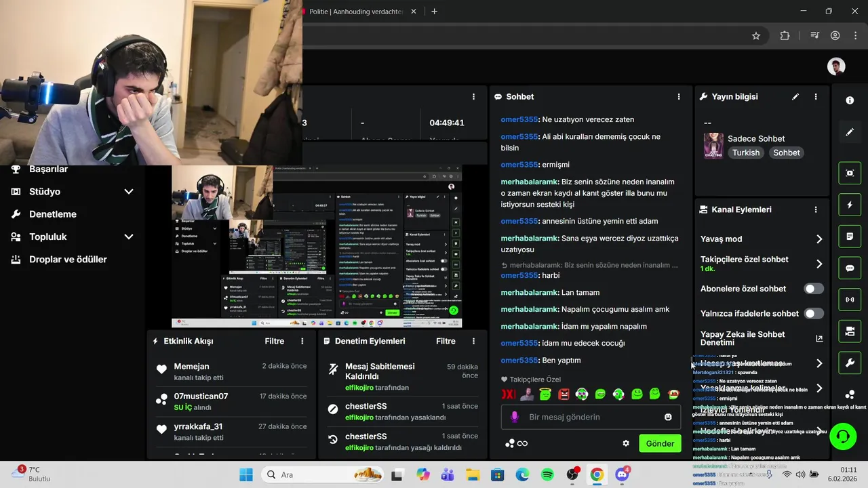The height and width of the screenshot is (488, 868).
Task: Open Yayın bilgisi three-dot menu
Action: click(816, 97)
